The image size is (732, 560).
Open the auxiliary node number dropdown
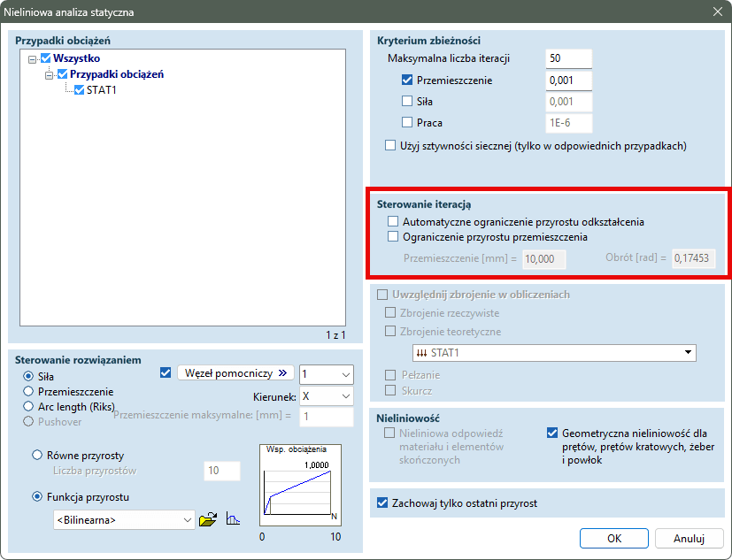coord(327,374)
